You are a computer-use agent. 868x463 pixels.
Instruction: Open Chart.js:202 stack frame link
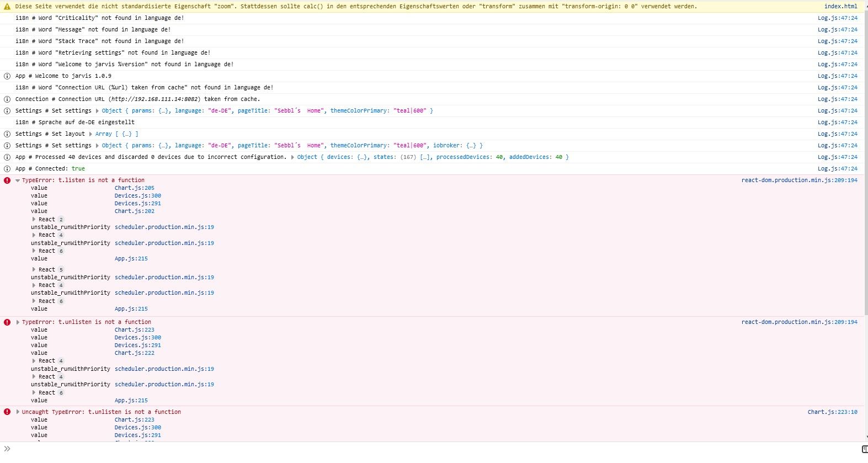coord(135,211)
